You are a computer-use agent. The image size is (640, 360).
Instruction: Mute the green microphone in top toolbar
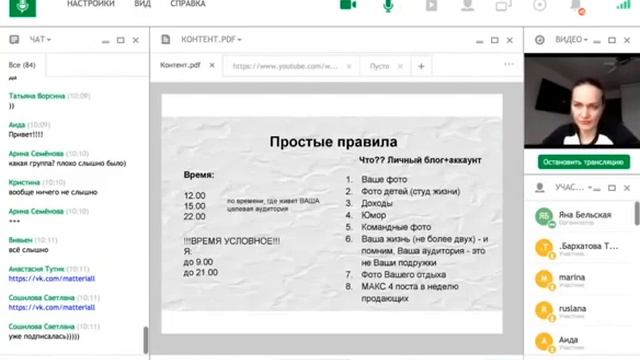(388, 6)
